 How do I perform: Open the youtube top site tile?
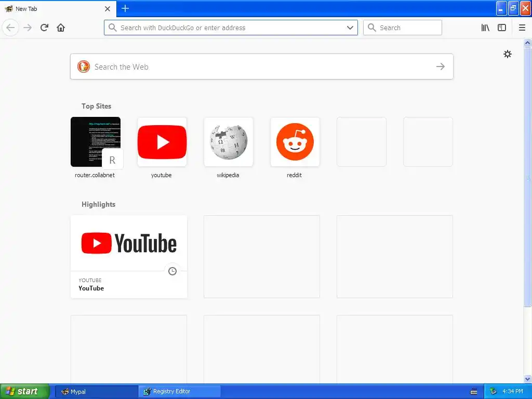tap(162, 142)
